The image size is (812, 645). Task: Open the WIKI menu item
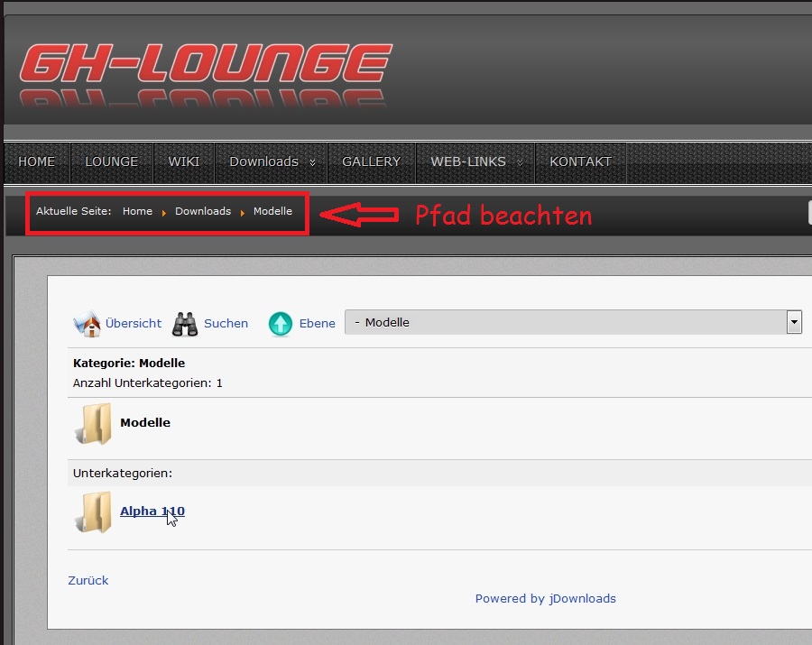click(184, 162)
